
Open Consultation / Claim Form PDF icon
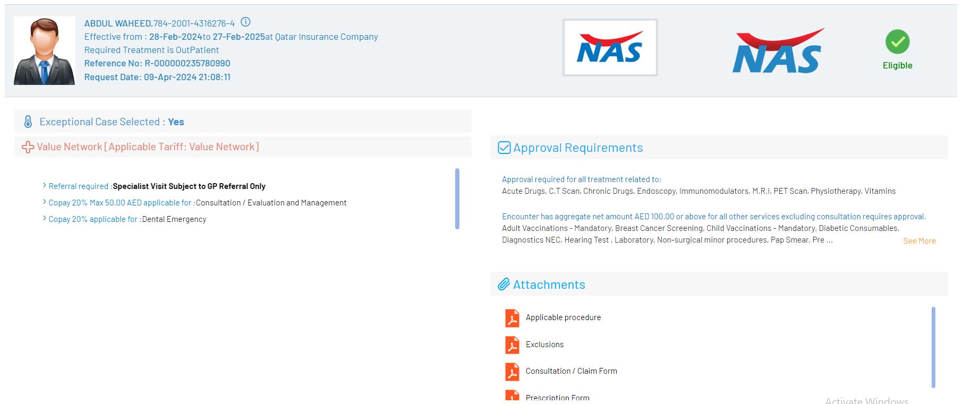point(512,372)
